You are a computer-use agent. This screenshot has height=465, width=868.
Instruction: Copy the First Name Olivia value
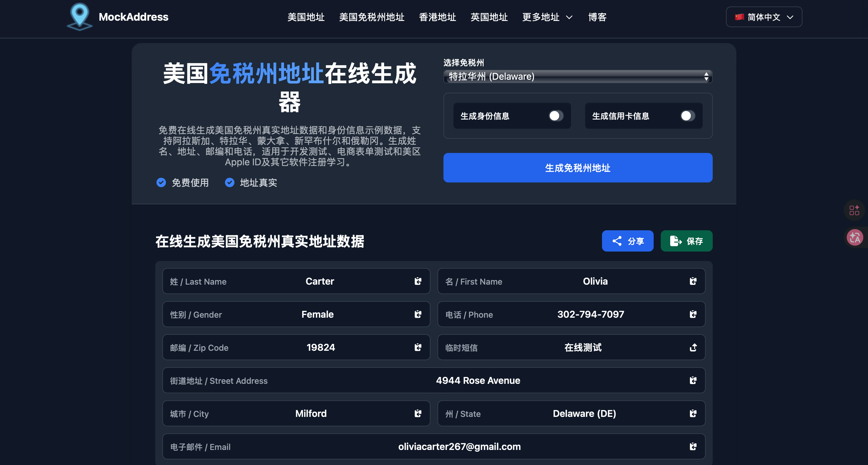pyautogui.click(x=693, y=281)
